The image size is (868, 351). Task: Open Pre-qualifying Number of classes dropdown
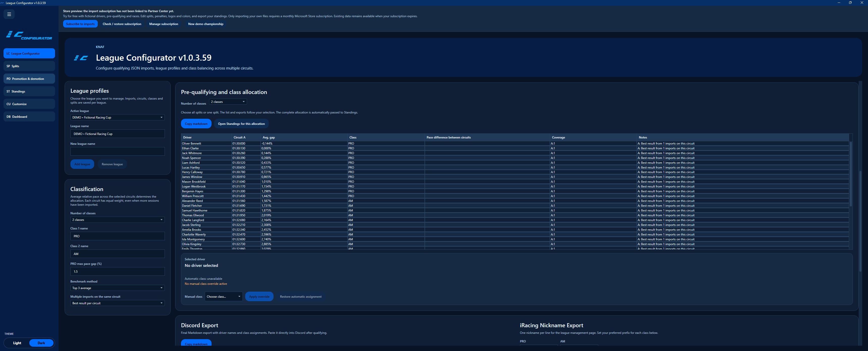[228, 102]
